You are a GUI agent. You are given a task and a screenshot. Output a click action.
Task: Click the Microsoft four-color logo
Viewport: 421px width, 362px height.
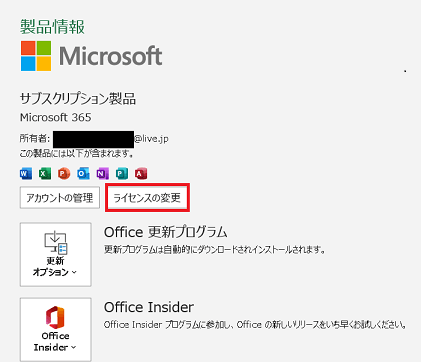pyautogui.click(x=36, y=56)
